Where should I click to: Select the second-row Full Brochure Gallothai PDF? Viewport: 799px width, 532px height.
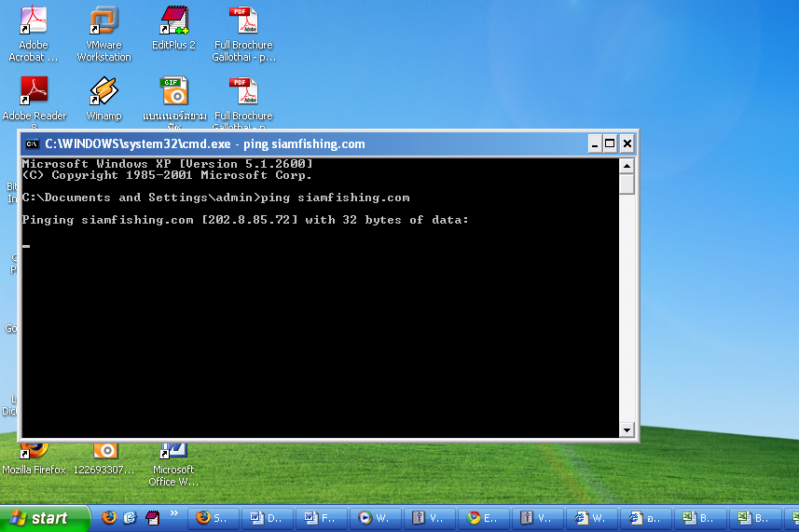[x=243, y=102]
